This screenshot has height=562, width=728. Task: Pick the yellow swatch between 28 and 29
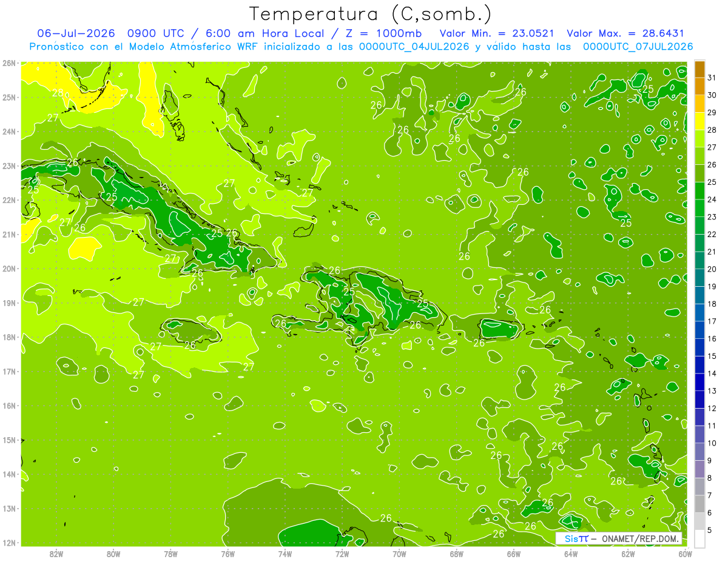(x=700, y=121)
